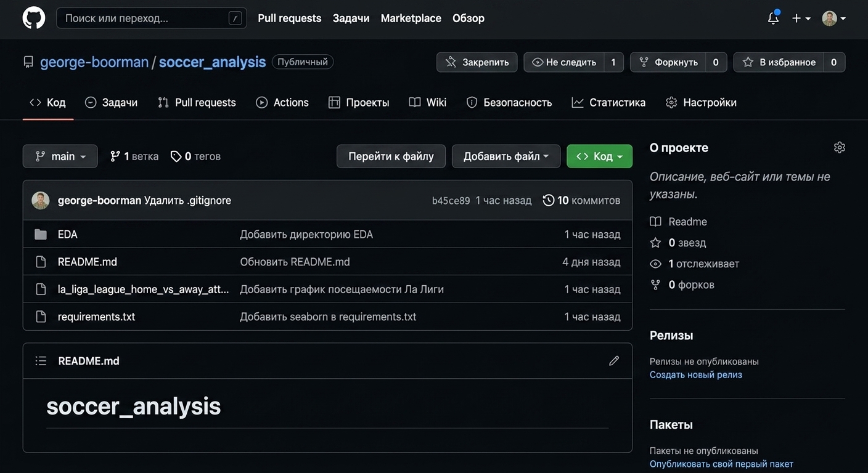Open the plus create-new menu

coord(801,18)
